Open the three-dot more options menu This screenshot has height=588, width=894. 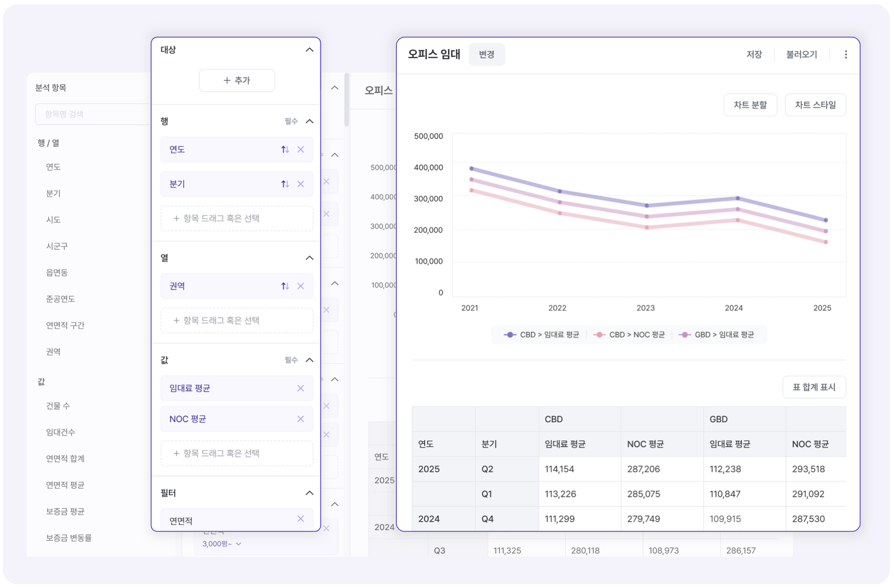(x=845, y=54)
